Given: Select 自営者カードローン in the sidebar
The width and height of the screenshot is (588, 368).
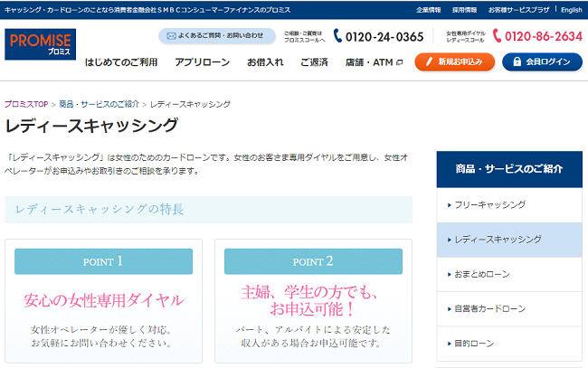Looking at the screenshot, I should click(509, 309).
